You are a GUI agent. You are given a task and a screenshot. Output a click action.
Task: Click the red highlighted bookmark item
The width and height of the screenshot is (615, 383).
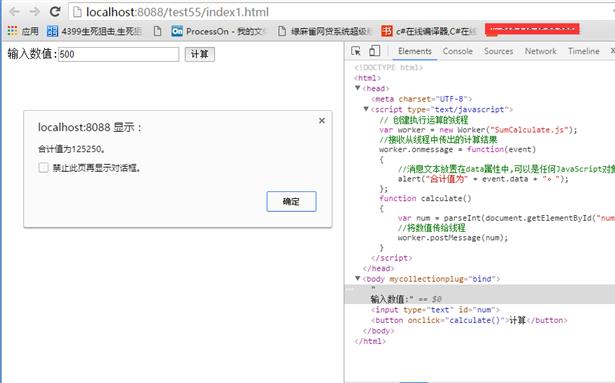pos(532,30)
